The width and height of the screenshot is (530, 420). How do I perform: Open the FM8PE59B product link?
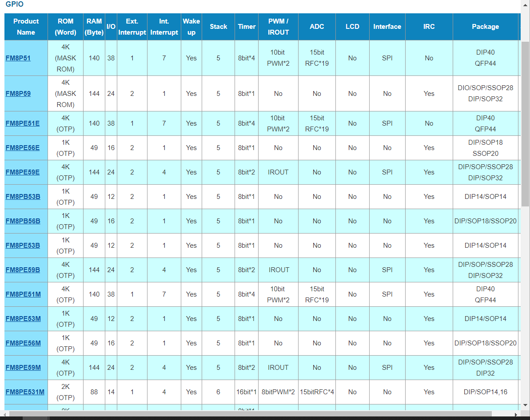pos(23,270)
